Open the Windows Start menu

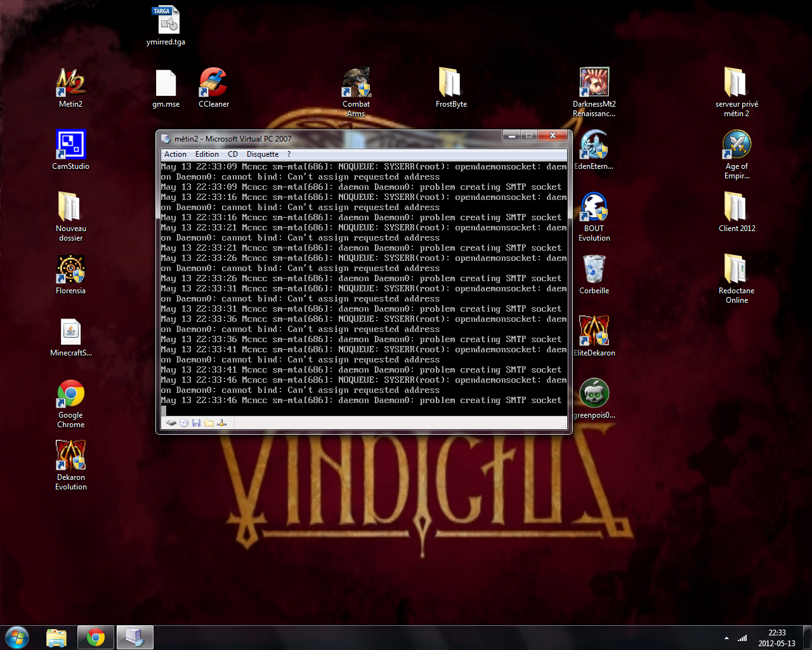tap(17, 637)
